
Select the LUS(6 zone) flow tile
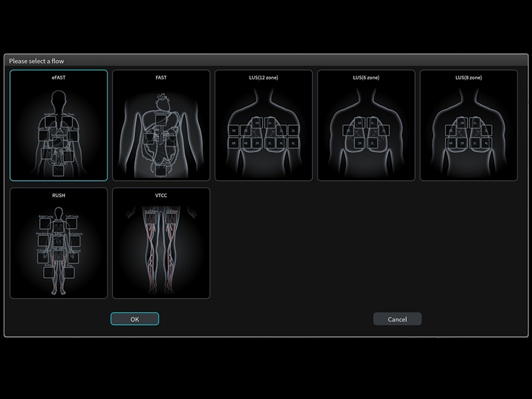click(x=366, y=125)
